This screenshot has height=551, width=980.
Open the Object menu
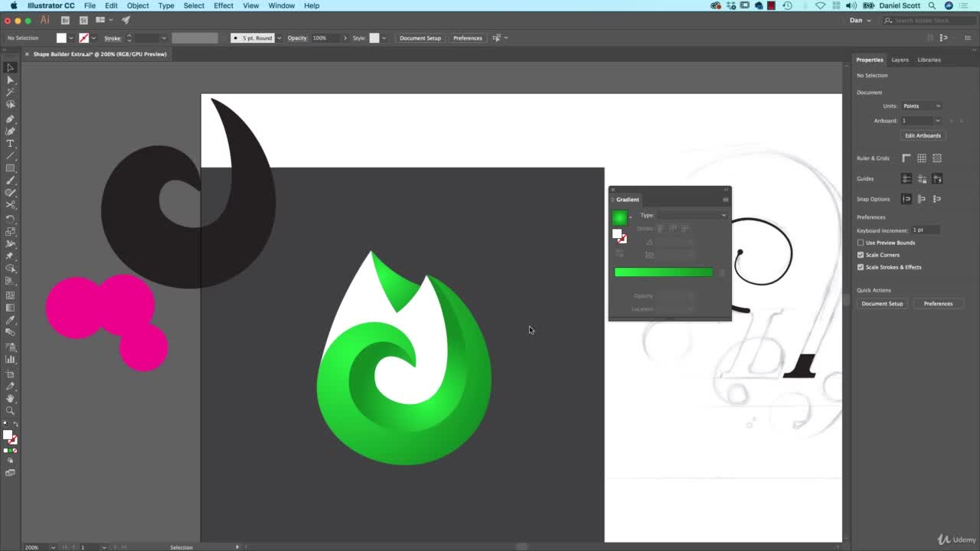pos(138,5)
